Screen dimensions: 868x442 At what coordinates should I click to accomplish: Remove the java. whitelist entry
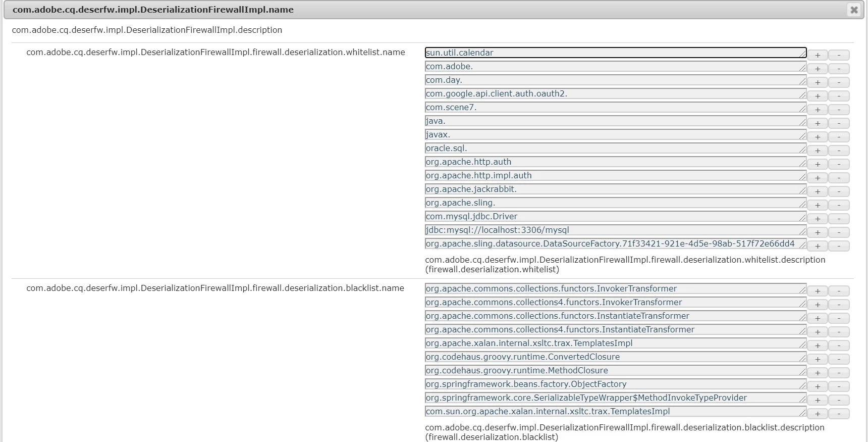839,123
